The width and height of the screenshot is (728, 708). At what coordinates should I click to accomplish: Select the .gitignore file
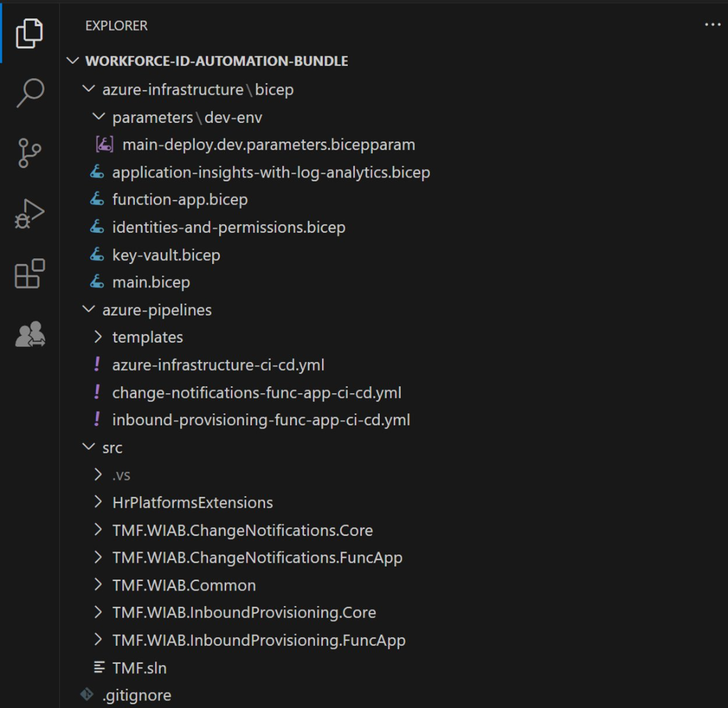pyautogui.click(x=136, y=695)
